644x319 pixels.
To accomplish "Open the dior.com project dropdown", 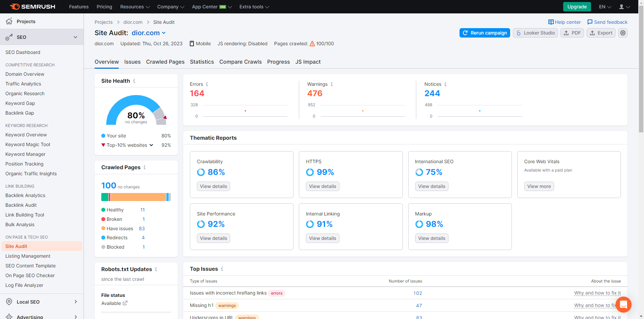I will pos(149,33).
